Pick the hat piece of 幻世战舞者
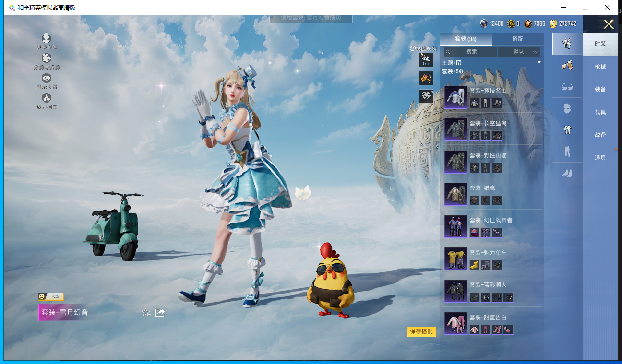Screen dimensions: 622x364 [x=474, y=233]
